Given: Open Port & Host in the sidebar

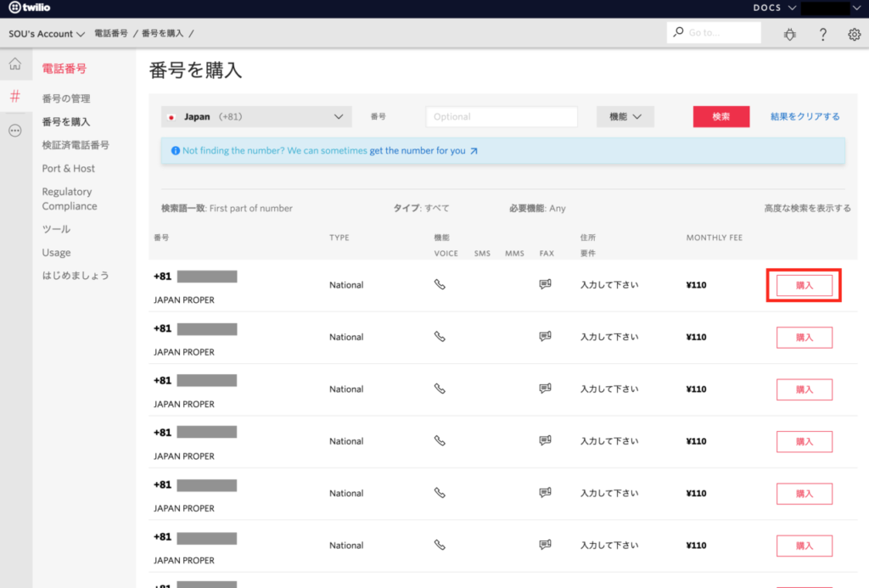Looking at the screenshot, I should pyautogui.click(x=68, y=169).
